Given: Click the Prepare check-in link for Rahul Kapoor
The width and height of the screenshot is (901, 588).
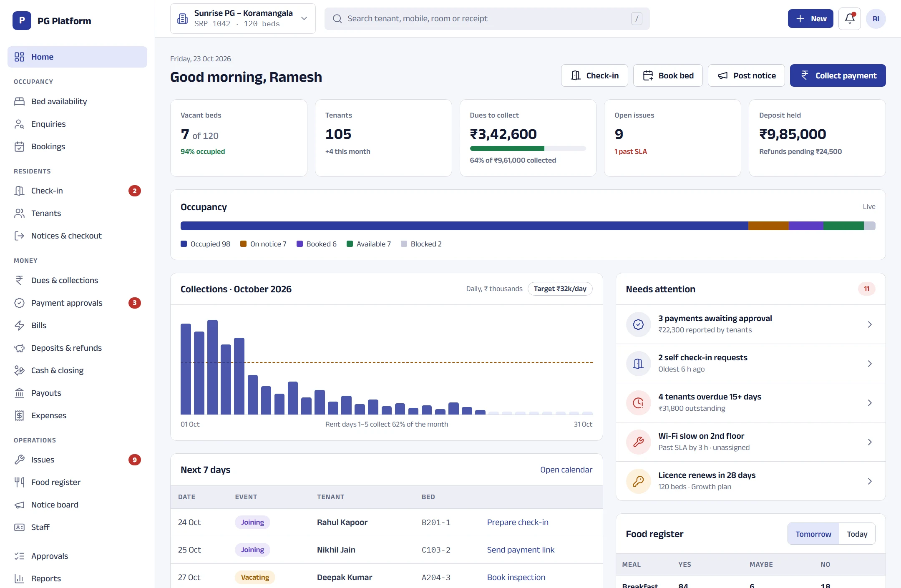Looking at the screenshot, I should pos(518,522).
